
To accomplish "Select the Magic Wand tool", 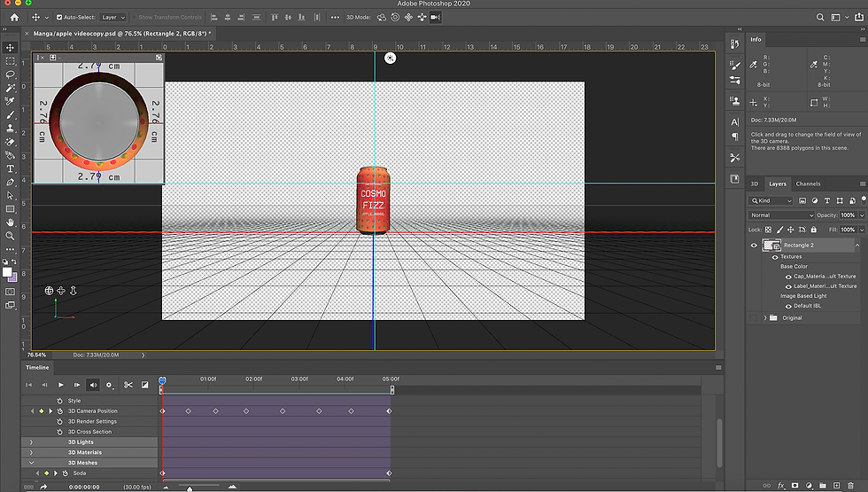I will (10, 88).
